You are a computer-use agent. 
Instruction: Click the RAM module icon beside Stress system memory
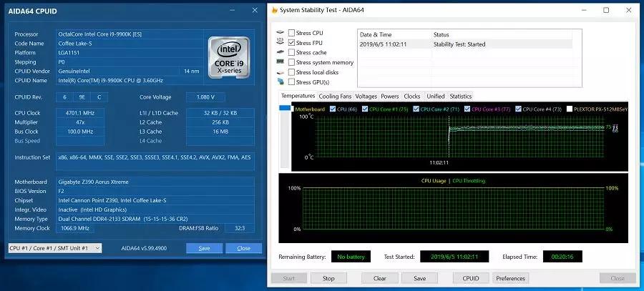pos(280,62)
